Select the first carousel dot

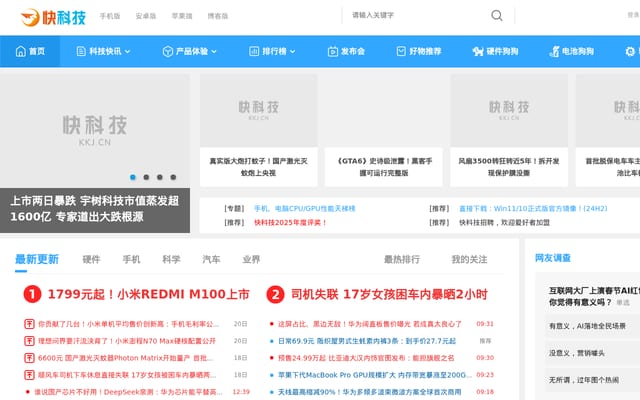coord(133,177)
